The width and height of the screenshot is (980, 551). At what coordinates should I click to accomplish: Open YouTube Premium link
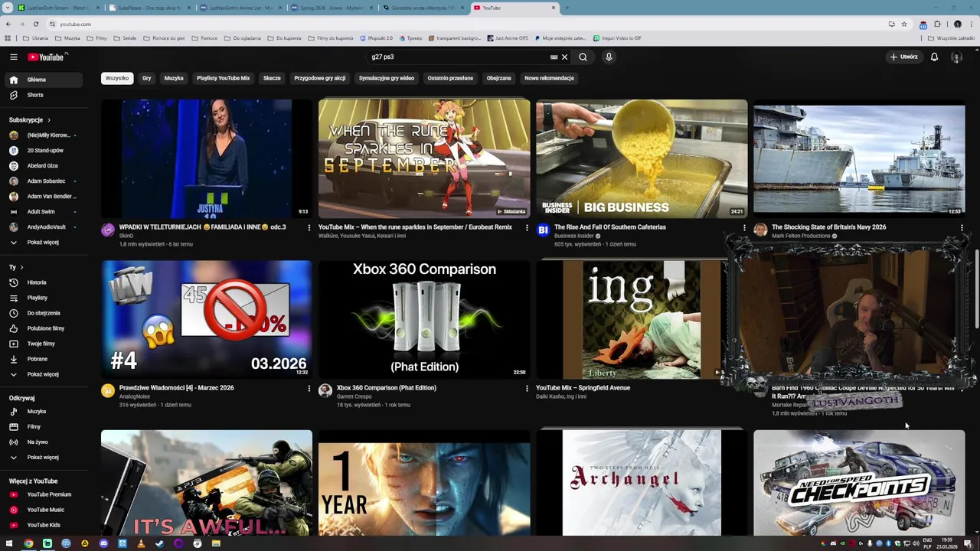[x=43, y=494]
